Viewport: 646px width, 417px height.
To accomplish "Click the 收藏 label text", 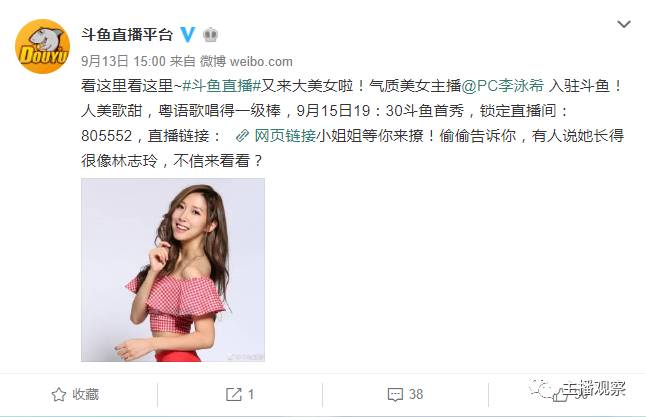I will point(86,394).
